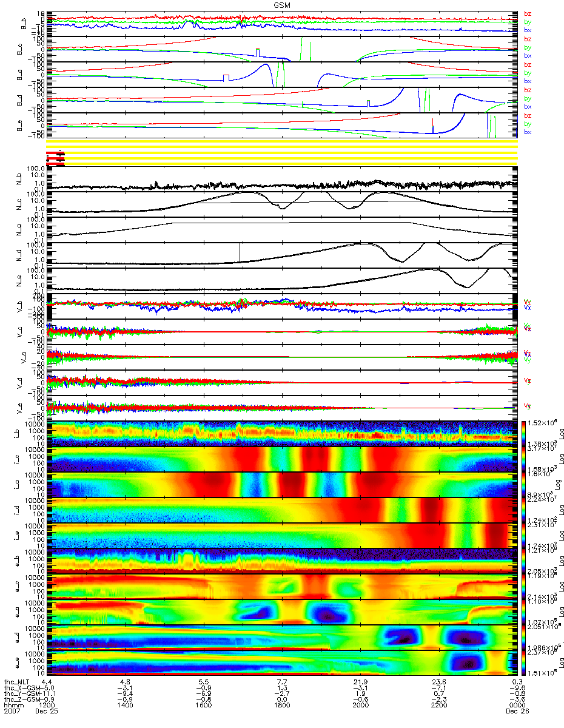The height and width of the screenshot is (728, 564).
Task: Click the 1600 time tick label
Action: coord(204,706)
